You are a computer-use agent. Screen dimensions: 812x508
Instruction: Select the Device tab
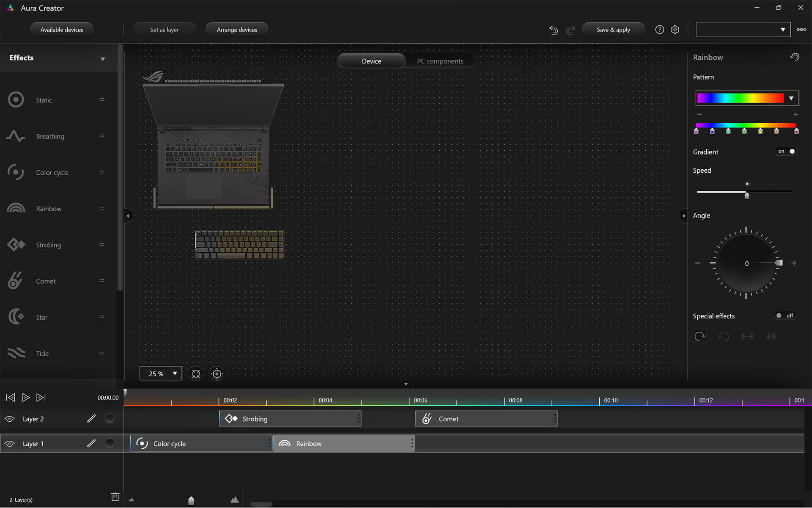click(371, 60)
